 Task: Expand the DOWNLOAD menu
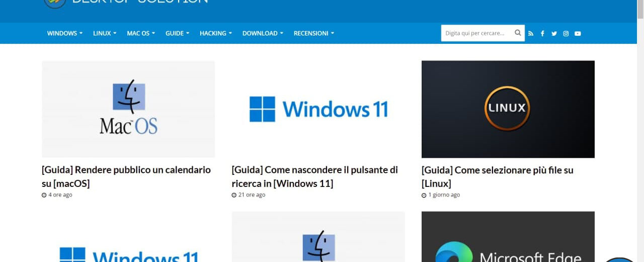tap(263, 33)
